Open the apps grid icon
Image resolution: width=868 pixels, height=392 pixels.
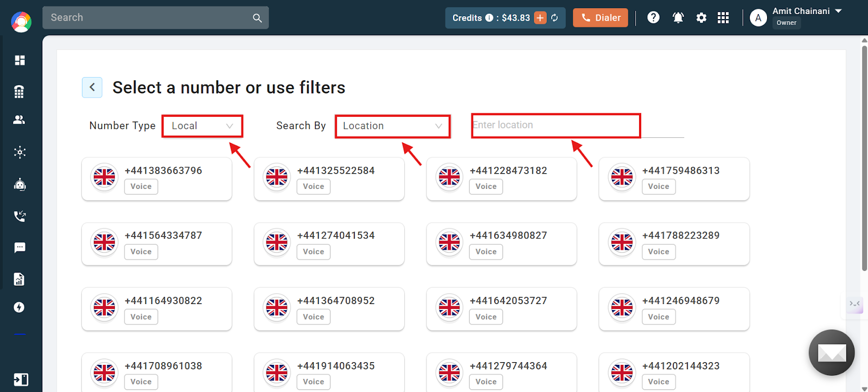723,18
